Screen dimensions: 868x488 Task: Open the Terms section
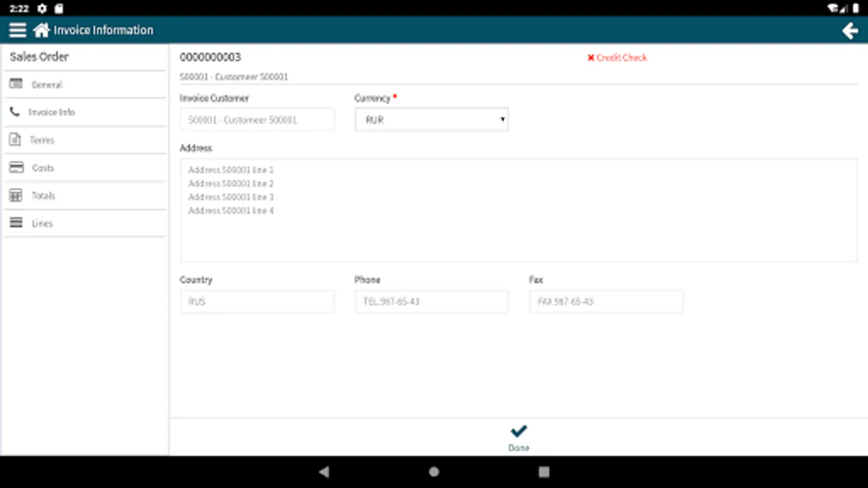pyautogui.click(x=85, y=140)
